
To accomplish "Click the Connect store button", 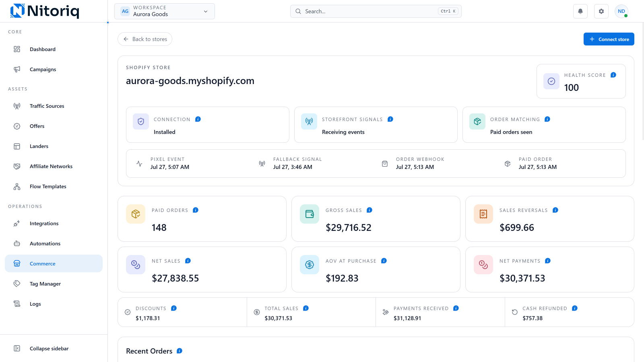I will click(609, 39).
